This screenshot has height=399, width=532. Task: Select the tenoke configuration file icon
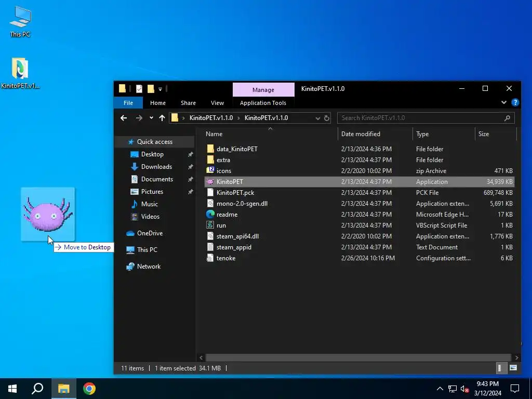click(x=210, y=258)
